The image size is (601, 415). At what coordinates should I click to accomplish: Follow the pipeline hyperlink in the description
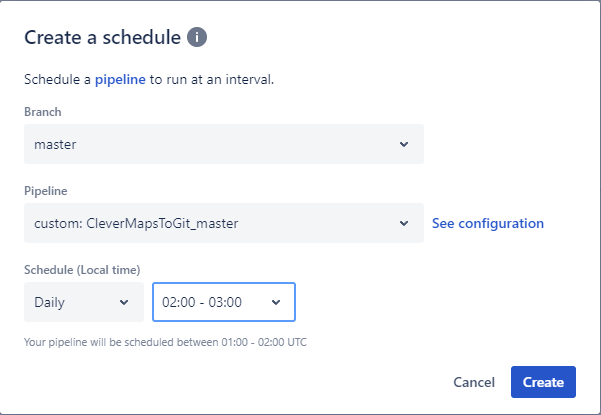(x=120, y=79)
